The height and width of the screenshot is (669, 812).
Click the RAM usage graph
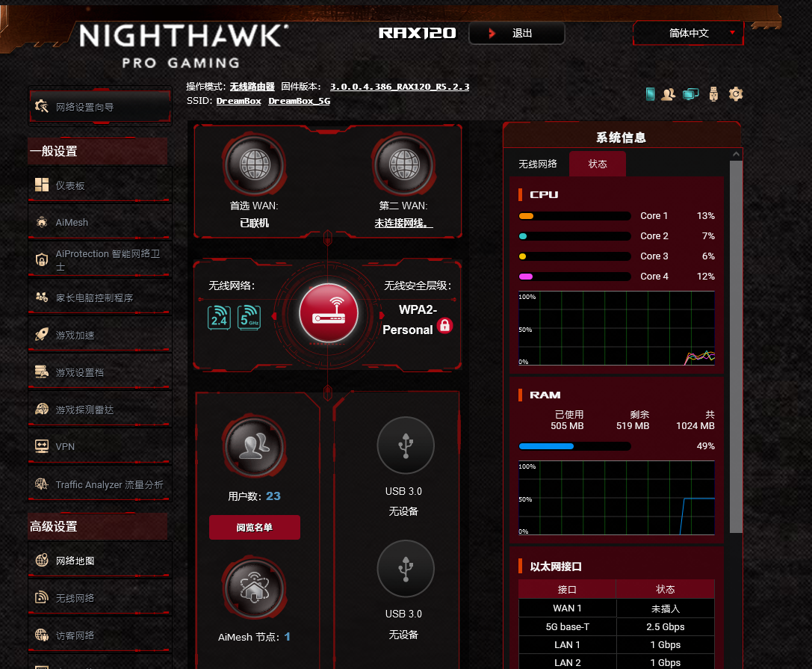point(616,498)
